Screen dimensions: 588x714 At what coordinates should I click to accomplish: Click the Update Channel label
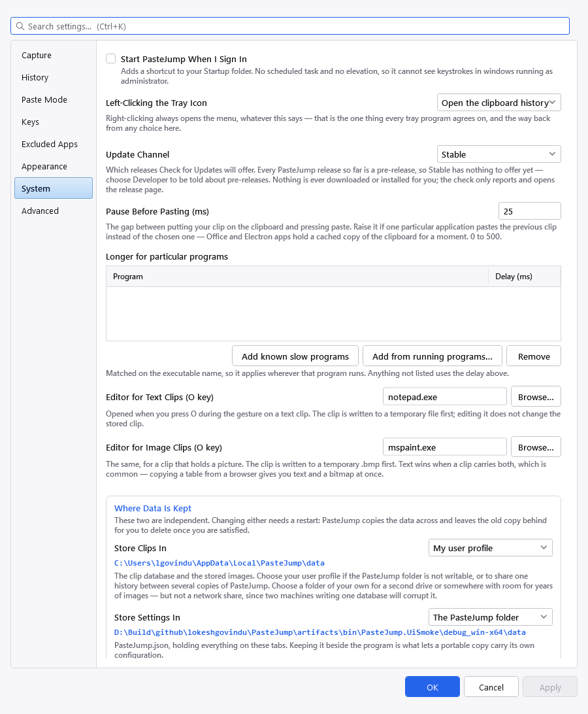click(137, 154)
